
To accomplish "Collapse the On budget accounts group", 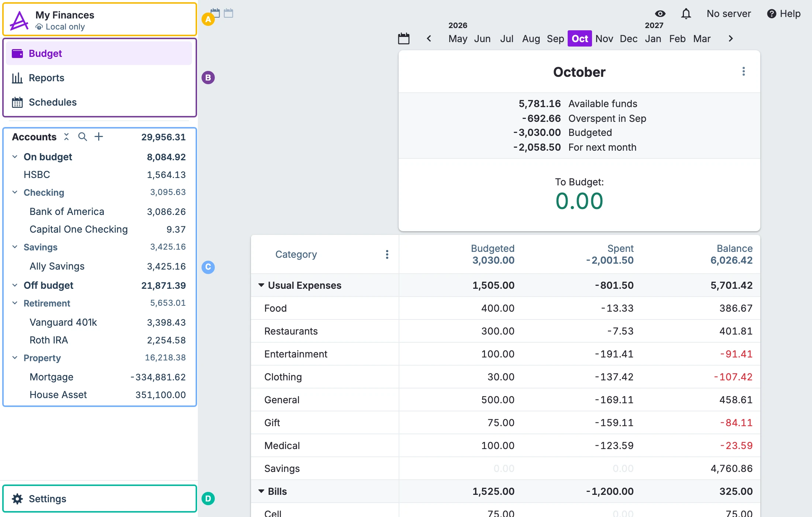I will (x=15, y=157).
